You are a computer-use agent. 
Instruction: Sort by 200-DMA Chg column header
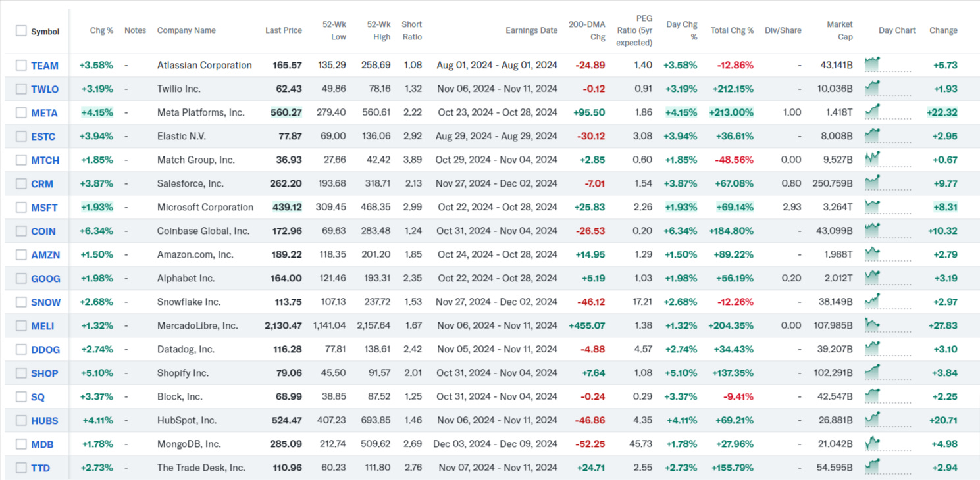[586, 30]
